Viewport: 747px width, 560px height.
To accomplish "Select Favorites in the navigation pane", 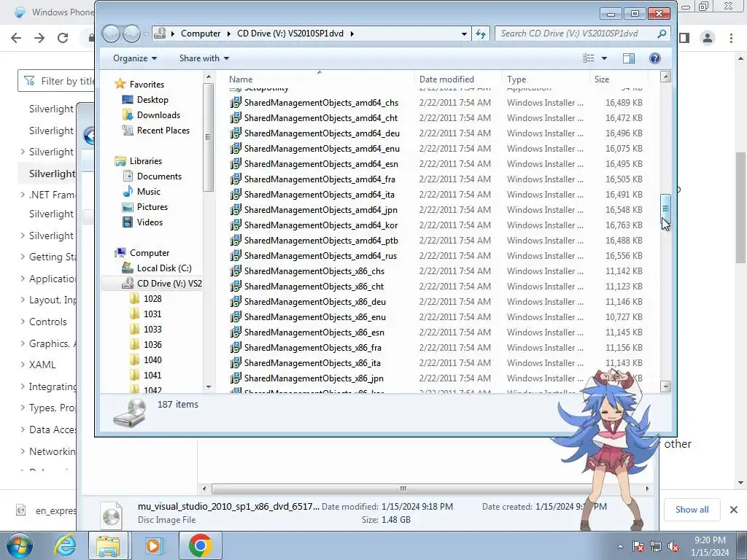I will pos(147,85).
